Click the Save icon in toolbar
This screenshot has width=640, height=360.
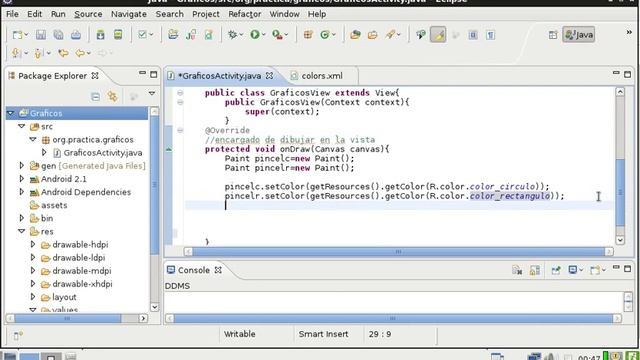41,35
